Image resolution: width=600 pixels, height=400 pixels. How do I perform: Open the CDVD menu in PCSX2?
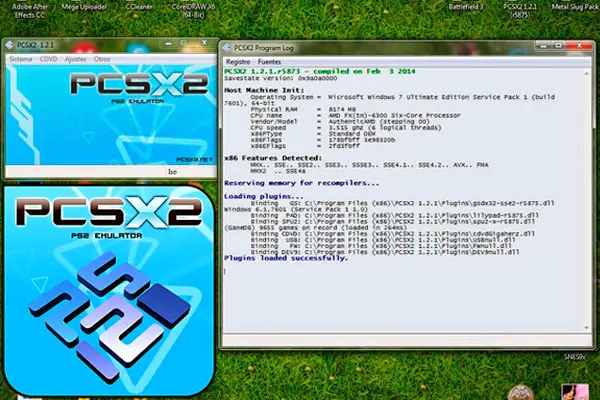[x=49, y=59]
